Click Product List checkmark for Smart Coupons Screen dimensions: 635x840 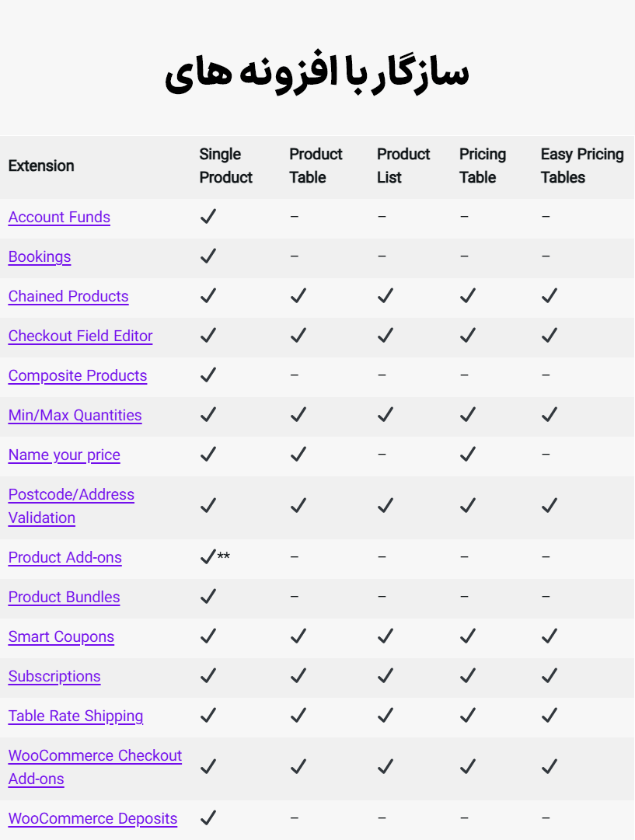(385, 636)
